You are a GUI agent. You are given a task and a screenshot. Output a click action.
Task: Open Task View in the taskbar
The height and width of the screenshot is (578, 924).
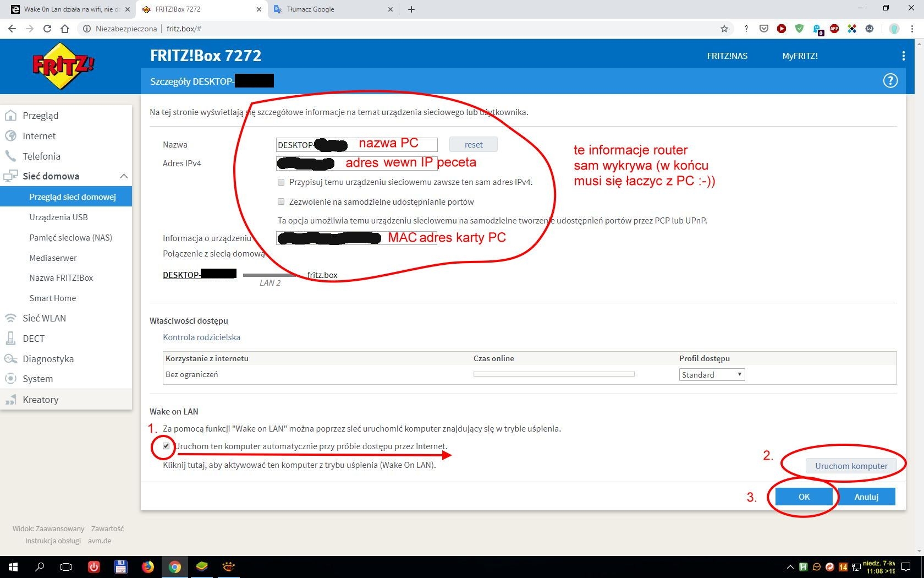point(66,566)
